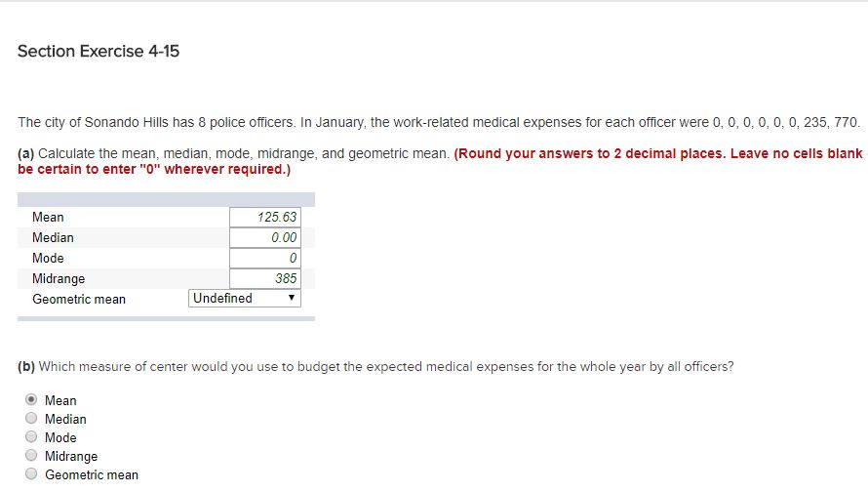Click the part (a) Calculate the mean text
This screenshot has width=868, height=492.
[233, 153]
